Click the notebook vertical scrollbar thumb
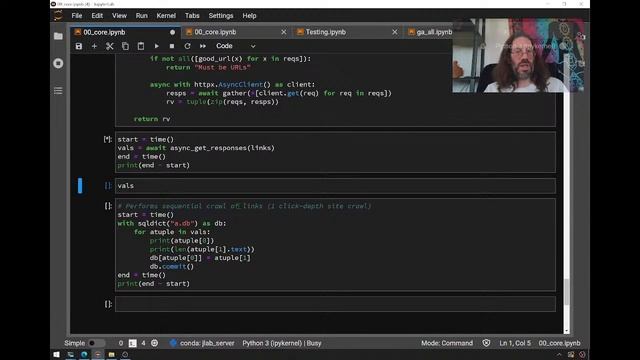This screenshot has height=360, width=640. 567,291
